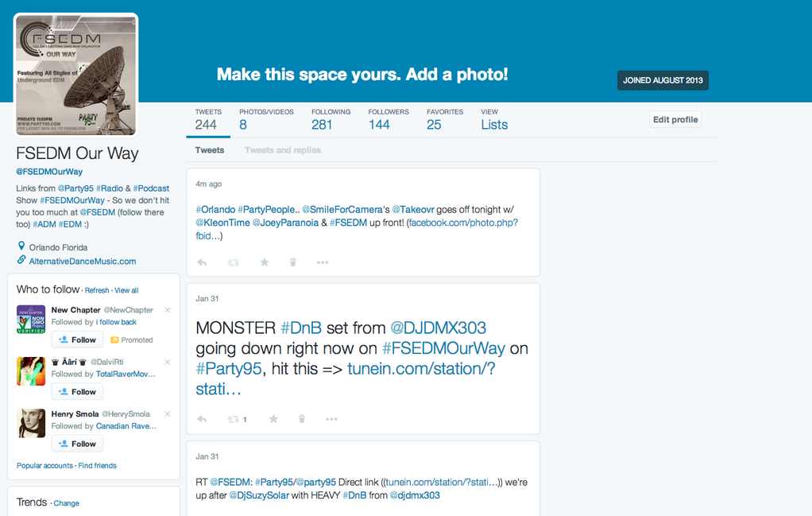Open #DnB hashtag in MONSTER tweet

point(301,328)
